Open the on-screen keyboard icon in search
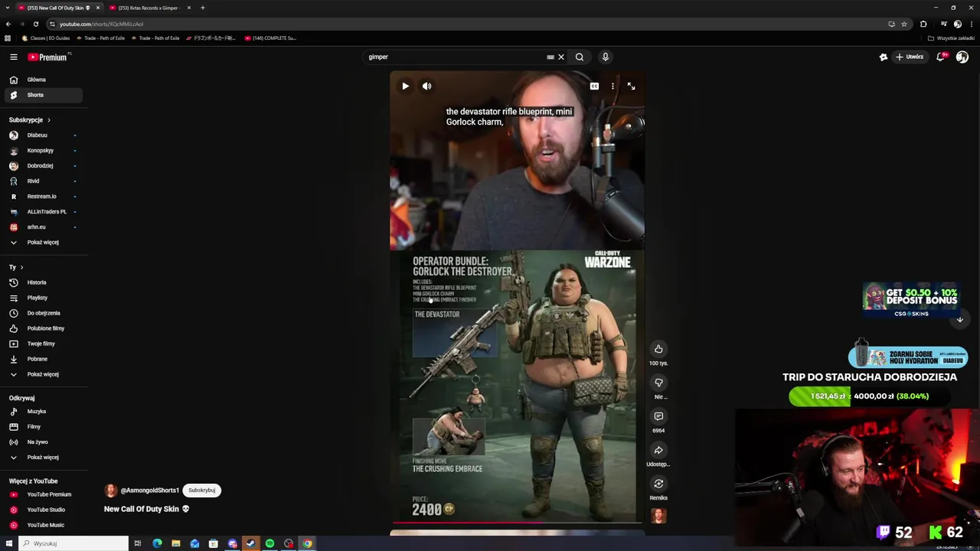The width and height of the screenshot is (980, 551). (x=550, y=57)
